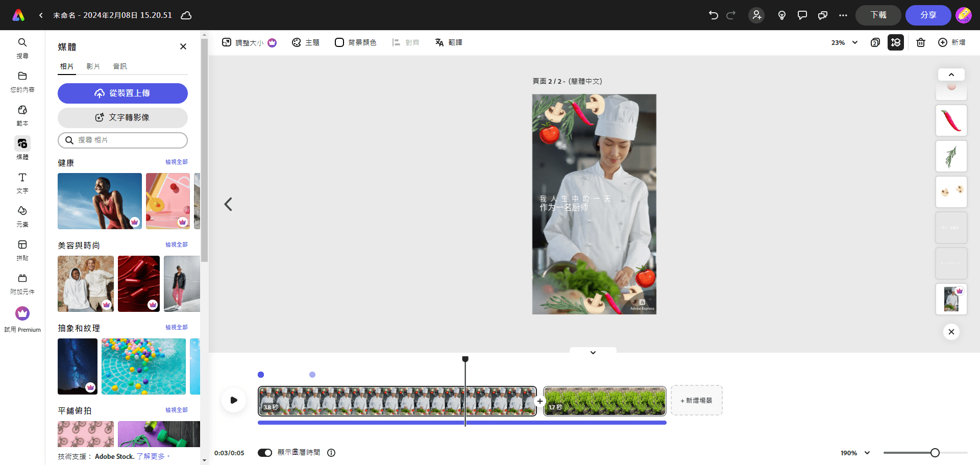
Task: Go back using the header arrow
Action: pos(41,15)
